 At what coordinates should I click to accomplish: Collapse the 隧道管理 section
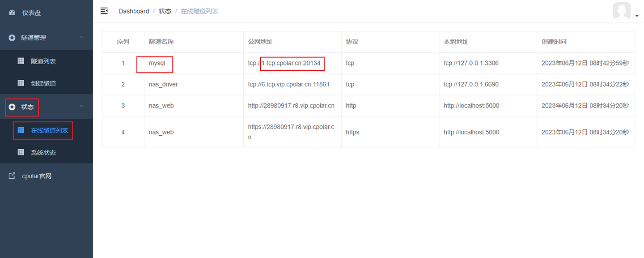point(81,38)
